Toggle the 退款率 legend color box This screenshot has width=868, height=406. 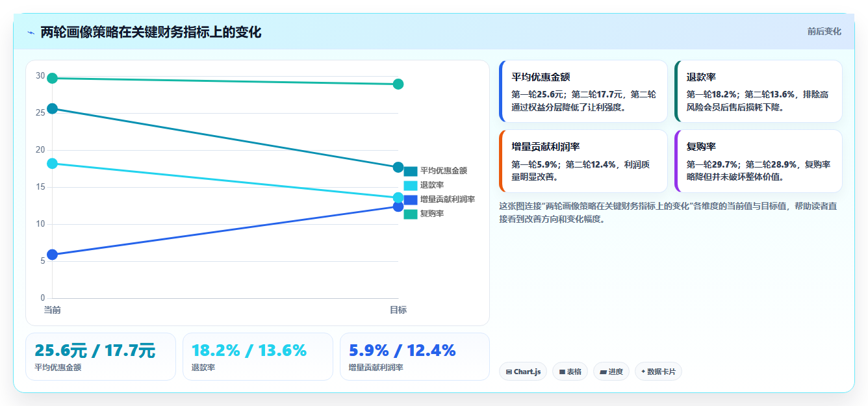point(411,185)
